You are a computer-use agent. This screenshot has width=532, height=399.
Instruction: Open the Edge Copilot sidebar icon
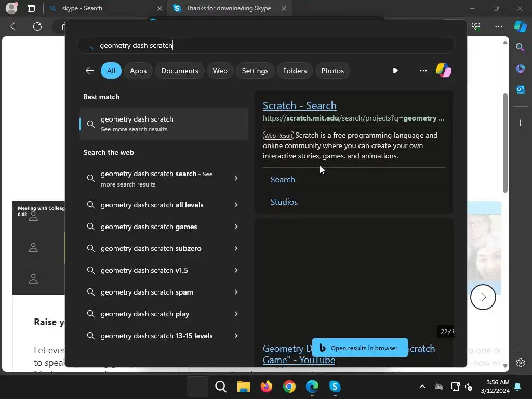[x=520, y=26]
